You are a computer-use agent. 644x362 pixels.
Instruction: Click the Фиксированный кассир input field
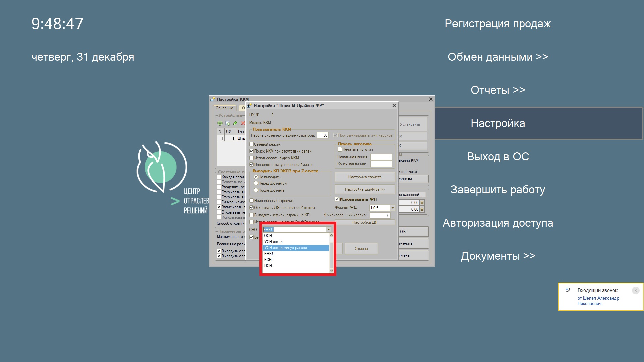click(380, 215)
